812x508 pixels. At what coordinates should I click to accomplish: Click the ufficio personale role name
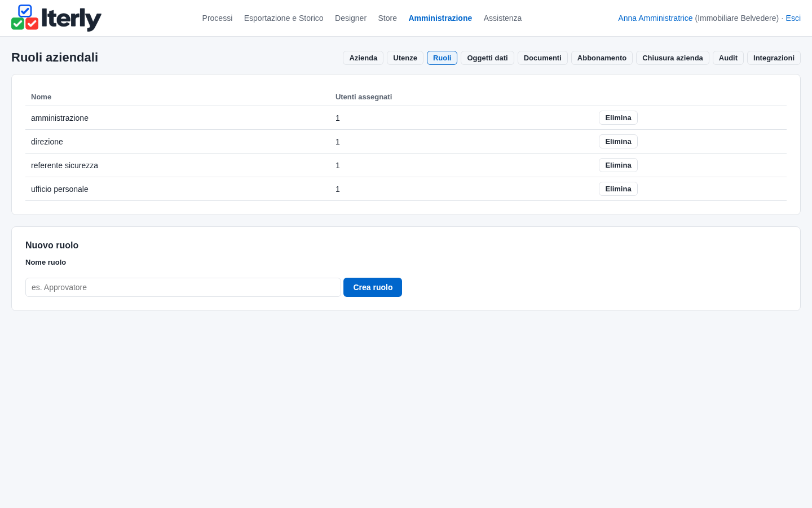point(60,189)
